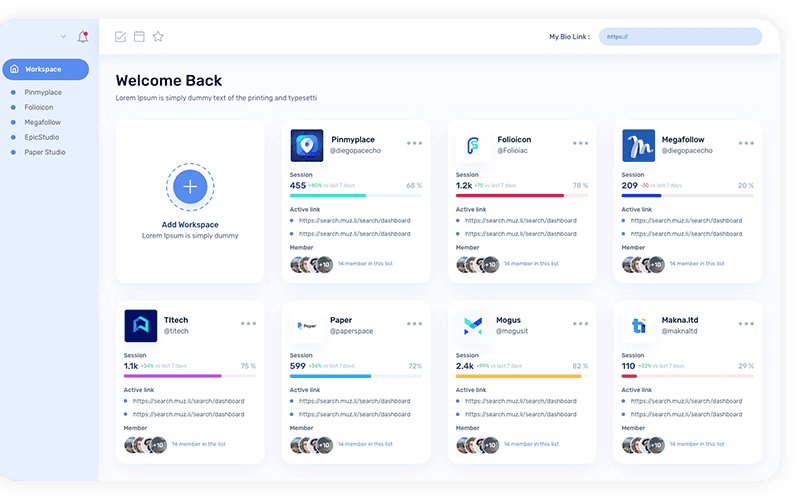Click the My Bio Link input field
The image size is (800, 500).
tap(680, 37)
